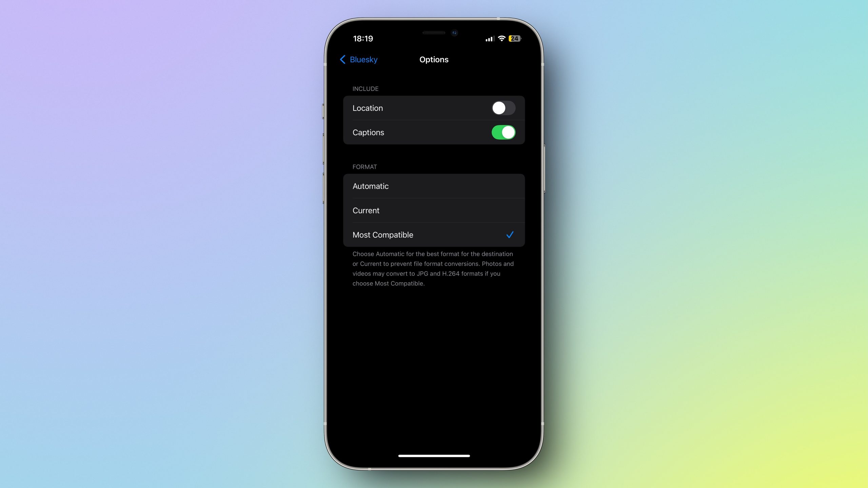Tap the descriptive text below format options
Screen dimensions: 868x488
[x=433, y=268]
